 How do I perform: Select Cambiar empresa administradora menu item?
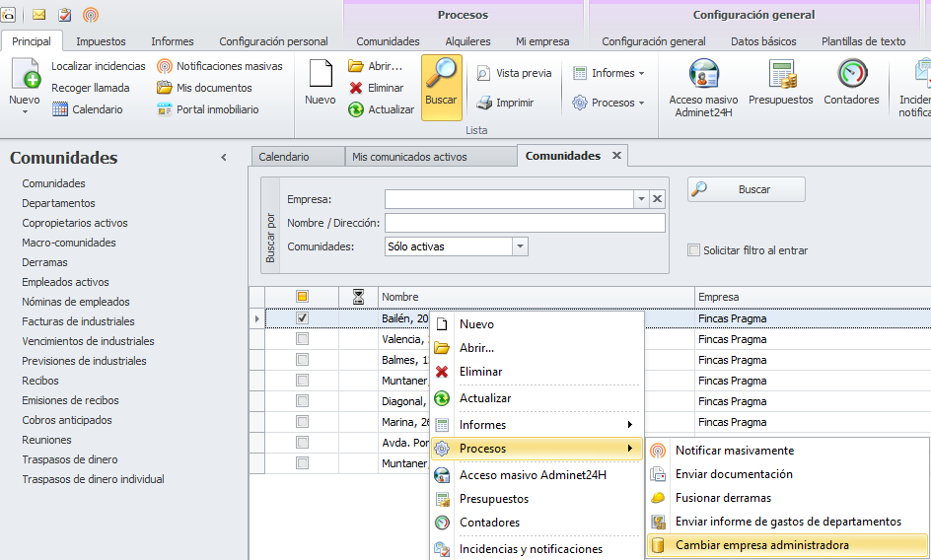point(761,545)
